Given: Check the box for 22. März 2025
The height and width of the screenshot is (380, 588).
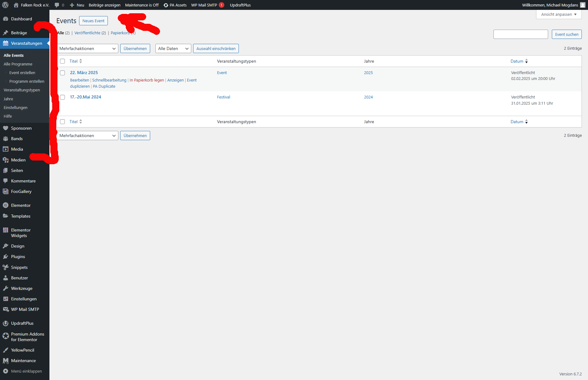Looking at the screenshot, I should (62, 73).
